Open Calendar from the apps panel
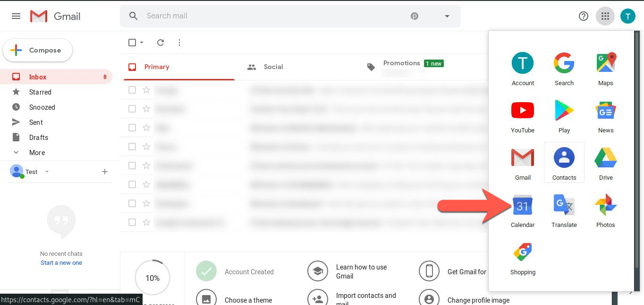Image resolution: width=644 pixels, height=305 pixels. click(x=523, y=211)
